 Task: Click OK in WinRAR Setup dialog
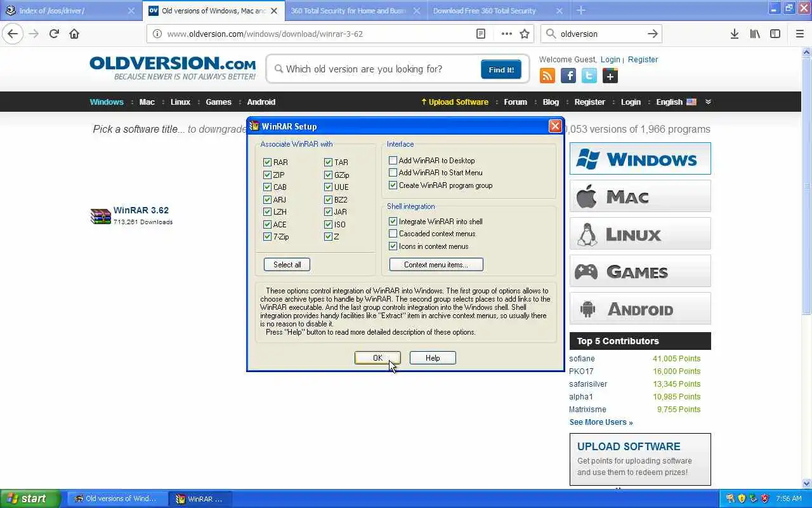pyautogui.click(x=377, y=358)
